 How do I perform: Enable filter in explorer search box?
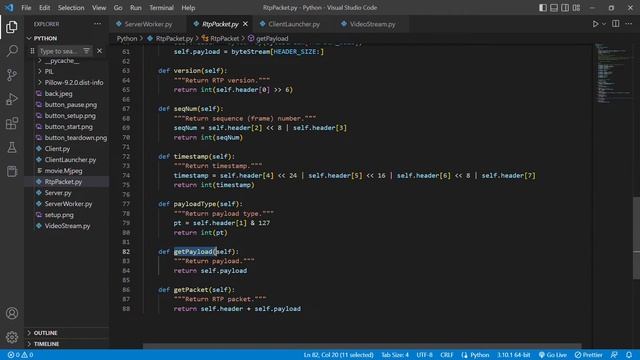click(x=87, y=51)
